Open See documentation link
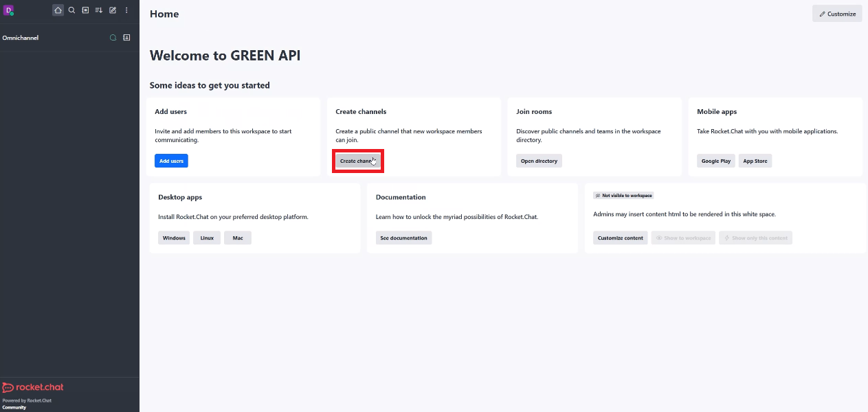The height and width of the screenshot is (412, 868). coord(403,238)
